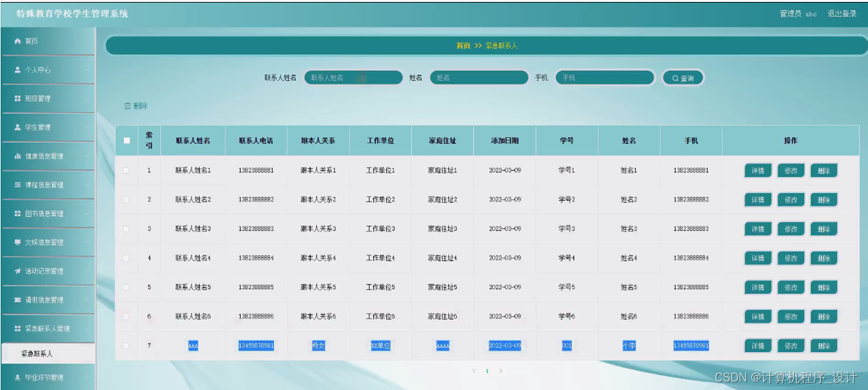Check the checkbox for row 联系人姓名1
868x390 pixels.
coord(126,171)
